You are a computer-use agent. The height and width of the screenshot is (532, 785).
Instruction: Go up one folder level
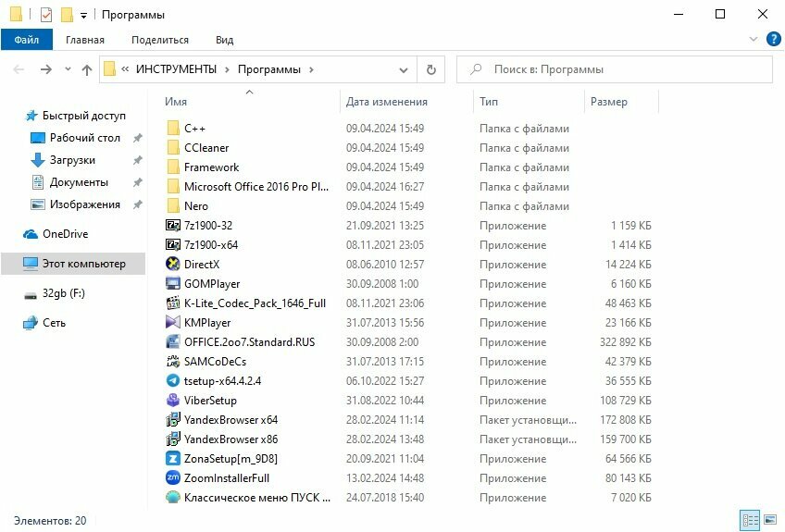coord(87,69)
